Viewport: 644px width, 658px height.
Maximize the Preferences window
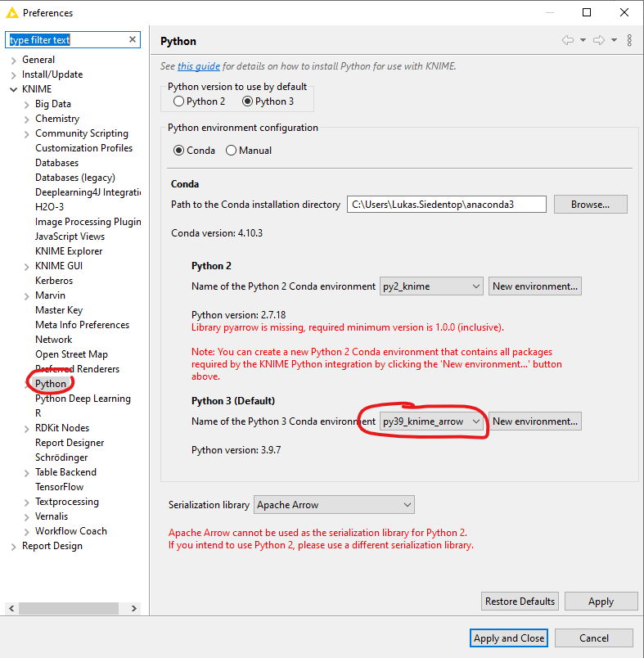coord(587,12)
